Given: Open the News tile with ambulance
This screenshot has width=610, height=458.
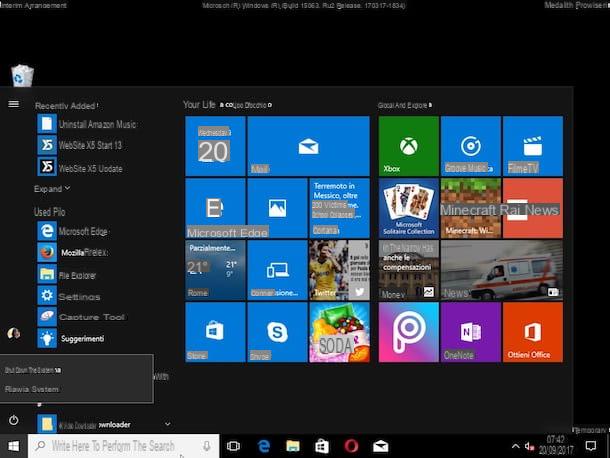Looking at the screenshot, I should coord(502,270).
